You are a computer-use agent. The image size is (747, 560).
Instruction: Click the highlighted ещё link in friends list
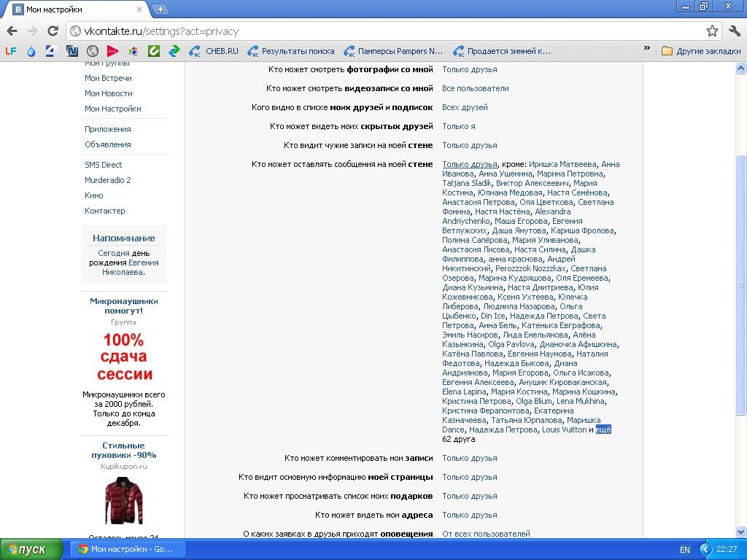(x=603, y=429)
